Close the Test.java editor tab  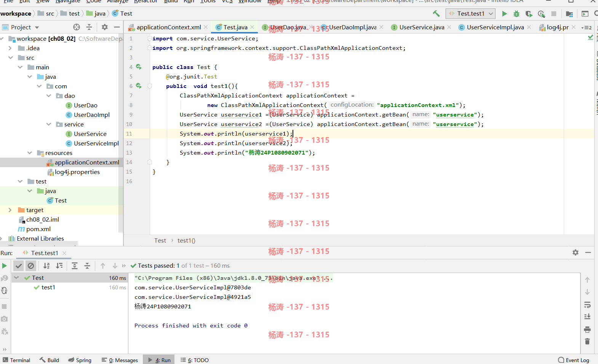[252, 27]
